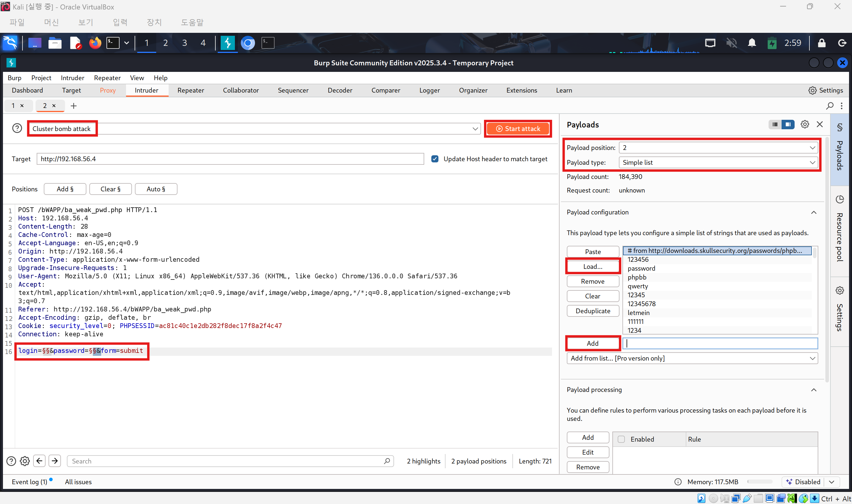Collapse the Payload configuration section
The height and width of the screenshot is (504, 852).
pos(814,213)
